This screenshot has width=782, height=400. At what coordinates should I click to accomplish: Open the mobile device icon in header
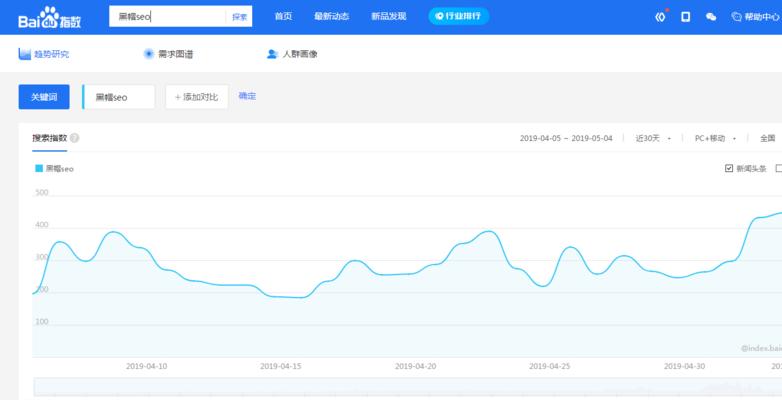(x=686, y=17)
